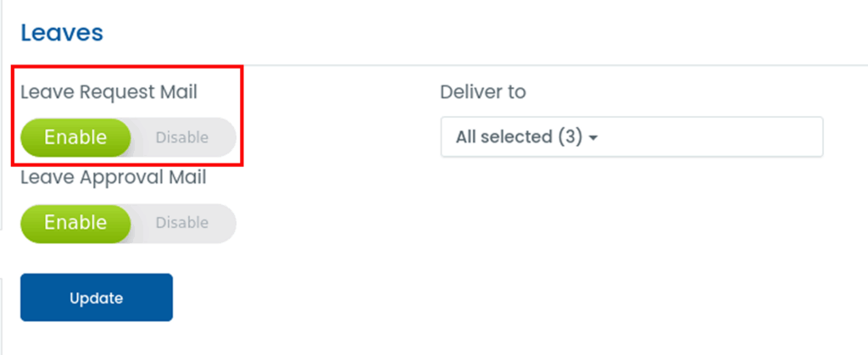This screenshot has width=868, height=355.
Task: Click the green Enable side of Leave Approval Mail
Action: pos(75,223)
